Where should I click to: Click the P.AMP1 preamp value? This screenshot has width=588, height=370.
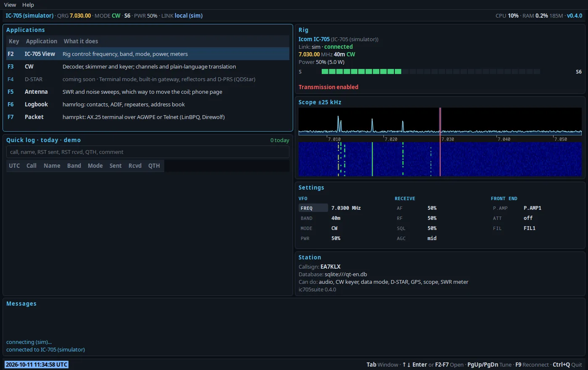tap(533, 208)
